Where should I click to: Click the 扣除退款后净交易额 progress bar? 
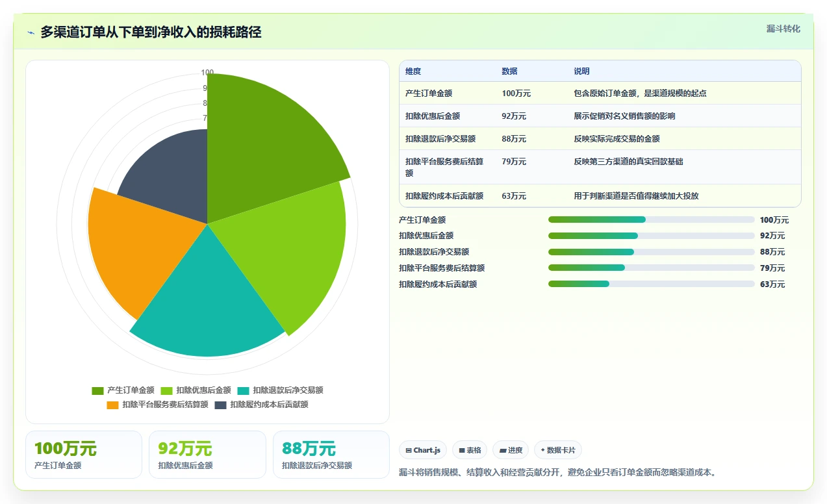click(x=652, y=252)
